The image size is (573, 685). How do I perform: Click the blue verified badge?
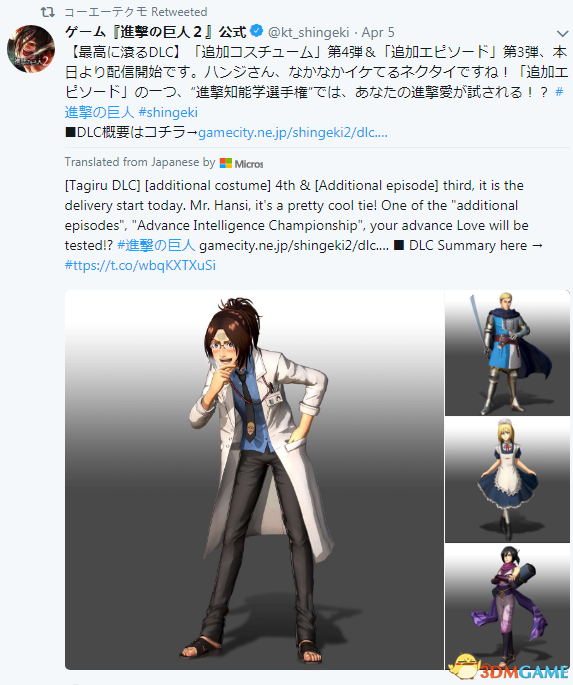coord(257,31)
